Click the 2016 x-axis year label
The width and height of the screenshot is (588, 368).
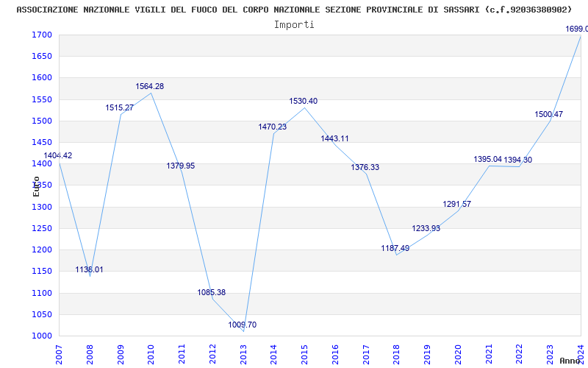click(335, 355)
